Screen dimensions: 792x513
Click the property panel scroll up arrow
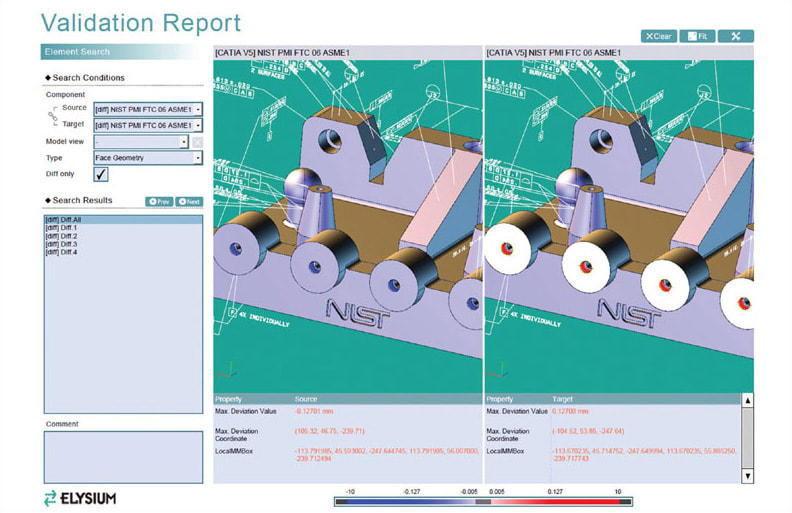748,400
